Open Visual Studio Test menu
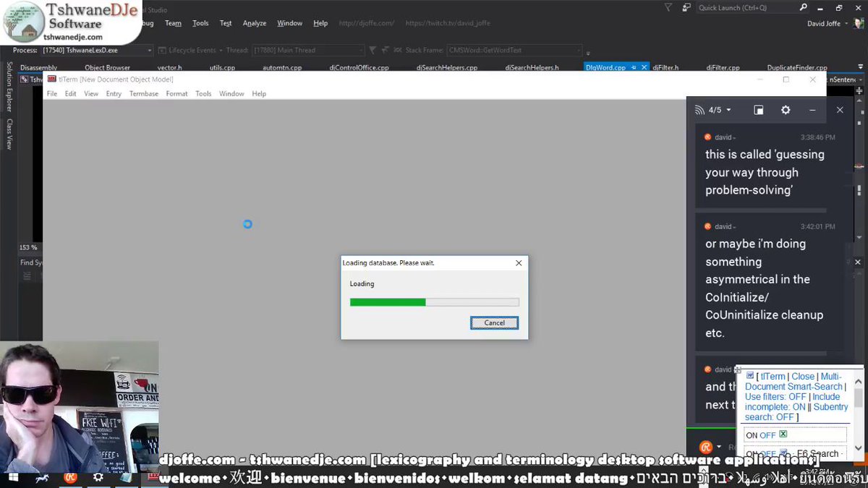This screenshot has width=868, height=488. [x=226, y=23]
